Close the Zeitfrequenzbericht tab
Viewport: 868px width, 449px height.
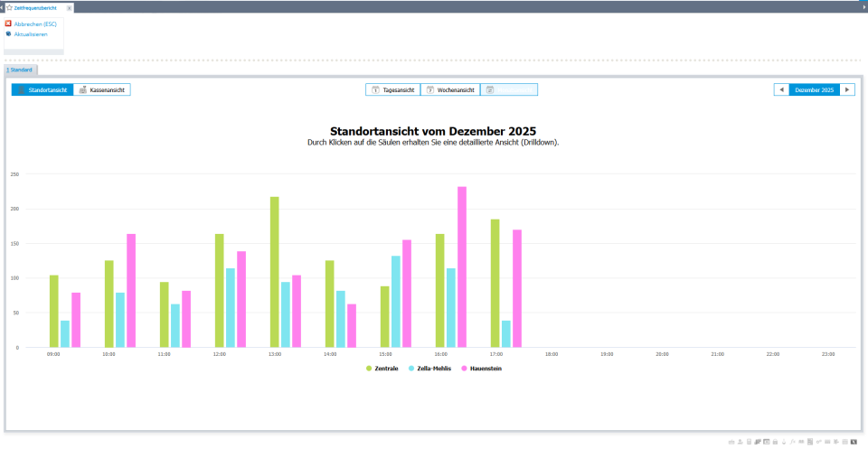tap(70, 7)
